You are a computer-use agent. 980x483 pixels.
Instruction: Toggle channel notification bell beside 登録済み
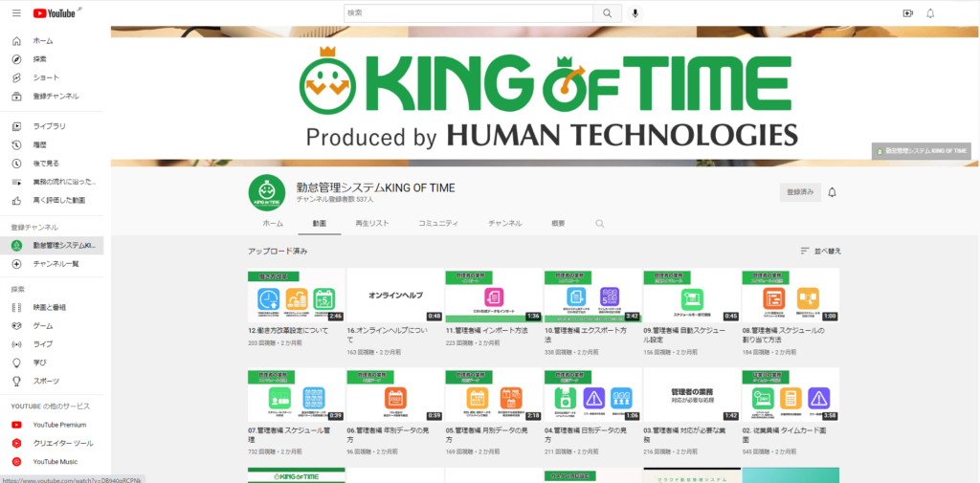(832, 192)
